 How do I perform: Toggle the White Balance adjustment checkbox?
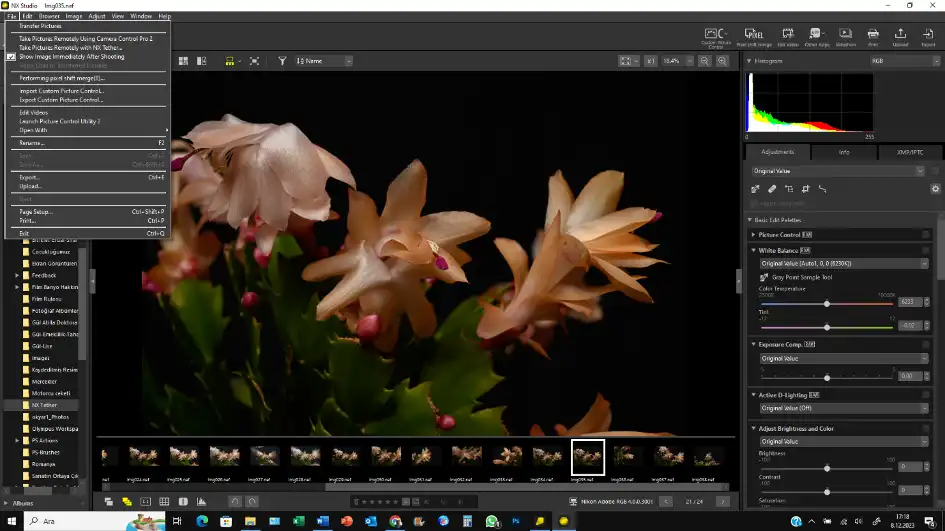click(926, 249)
